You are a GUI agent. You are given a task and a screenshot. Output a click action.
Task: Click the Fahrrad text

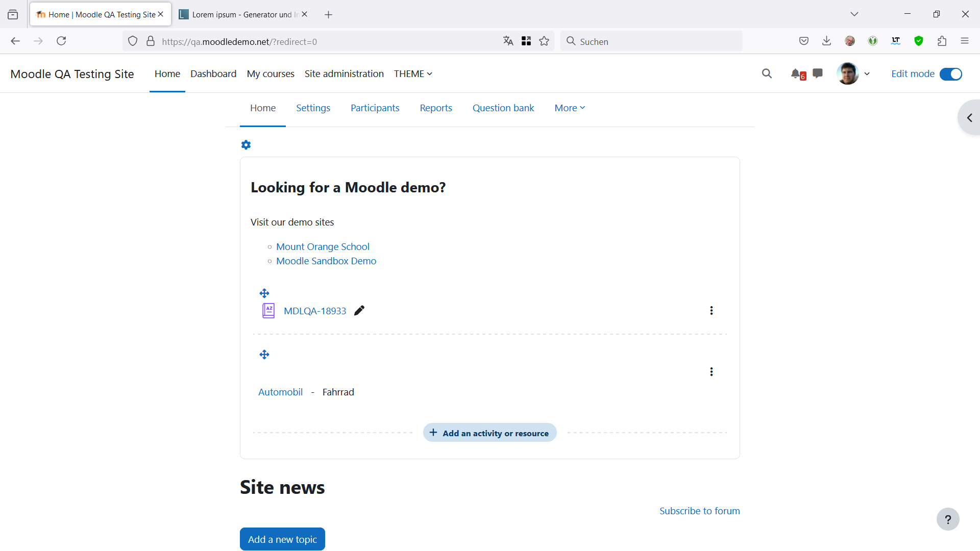pos(338,392)
